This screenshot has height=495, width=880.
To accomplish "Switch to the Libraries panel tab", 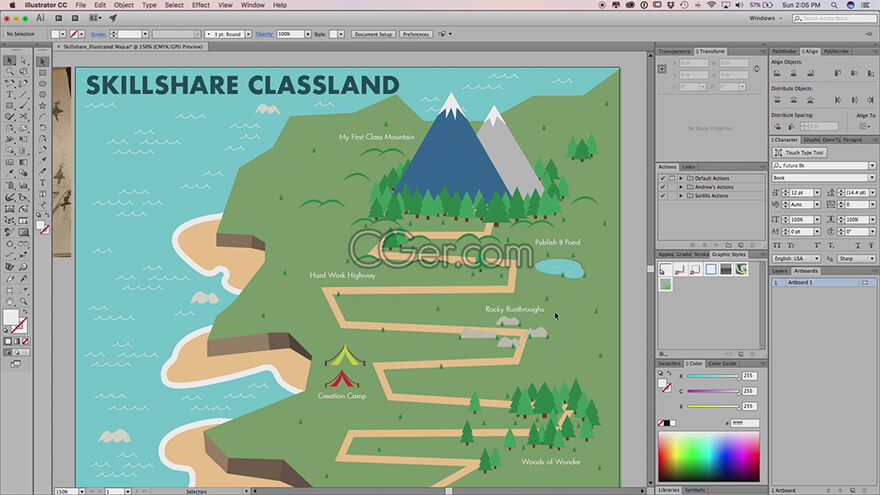I will pos(669,490).
